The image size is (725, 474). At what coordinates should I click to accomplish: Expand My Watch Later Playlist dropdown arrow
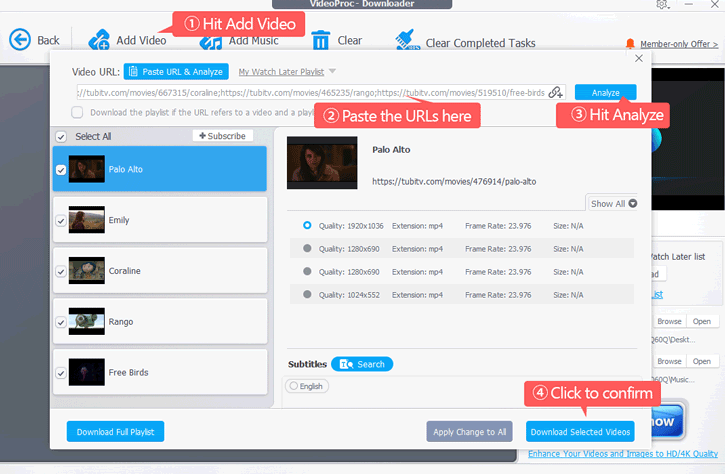point(332,71)
